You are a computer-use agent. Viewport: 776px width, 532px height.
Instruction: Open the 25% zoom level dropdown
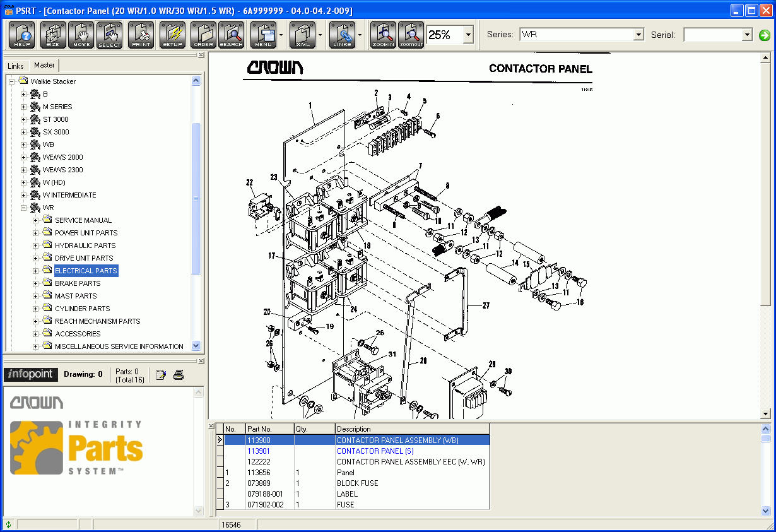click(467, 35)
